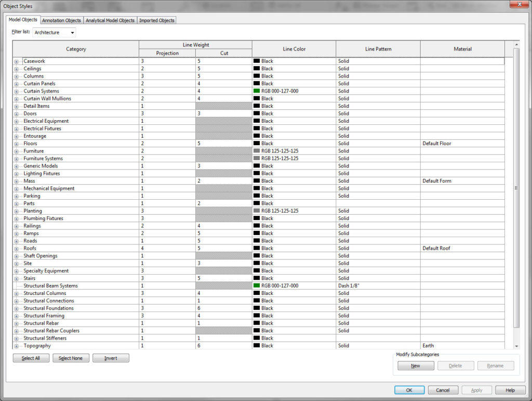Click the Cut line weight subheader
The image size is (532, 401).
coord(224,53)
